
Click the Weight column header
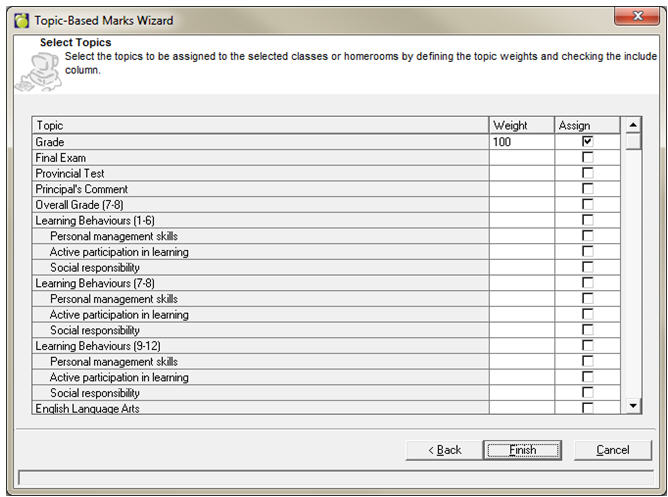(x=521, y=126)
